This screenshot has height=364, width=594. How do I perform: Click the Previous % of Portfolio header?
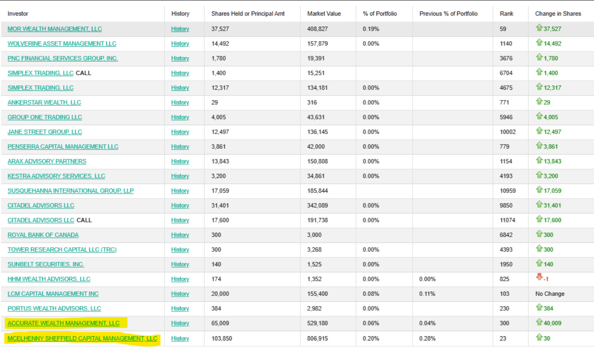[448, 13]
